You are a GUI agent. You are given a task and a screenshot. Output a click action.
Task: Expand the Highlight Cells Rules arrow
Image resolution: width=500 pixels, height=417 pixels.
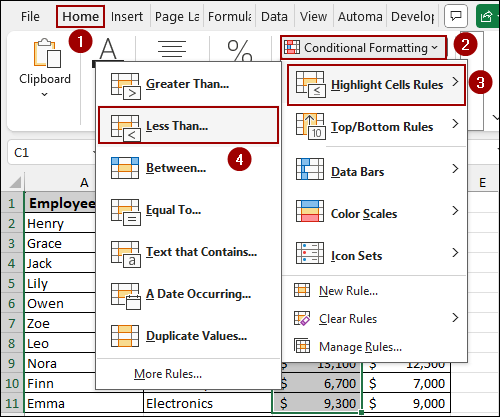[455, 81]
